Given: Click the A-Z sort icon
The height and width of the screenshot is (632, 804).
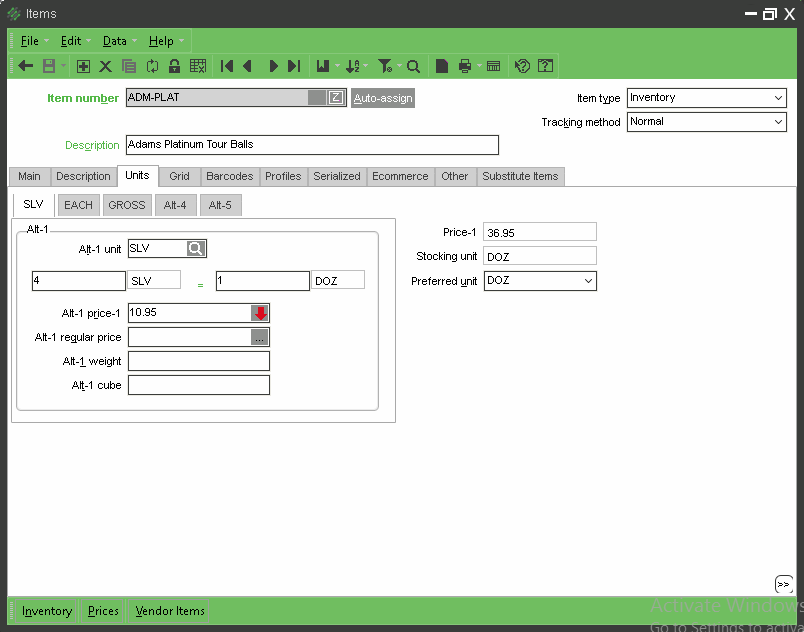Looking at the screenshot, I should 353,66.
